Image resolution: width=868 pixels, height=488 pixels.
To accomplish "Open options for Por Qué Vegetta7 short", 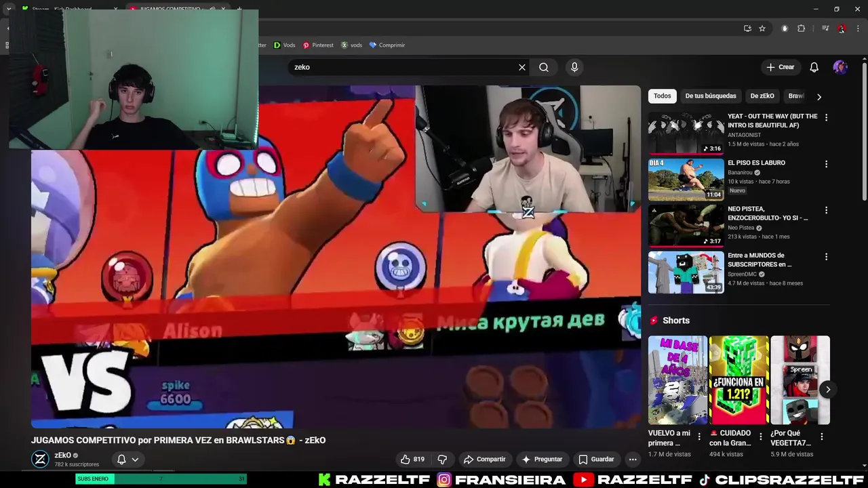I will pos(822,436).
